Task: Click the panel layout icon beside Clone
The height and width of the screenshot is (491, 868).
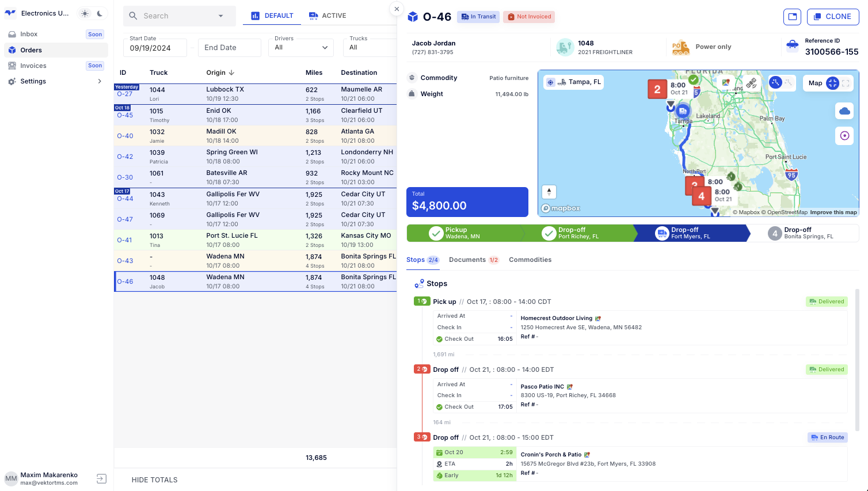Action: point(792,17)
